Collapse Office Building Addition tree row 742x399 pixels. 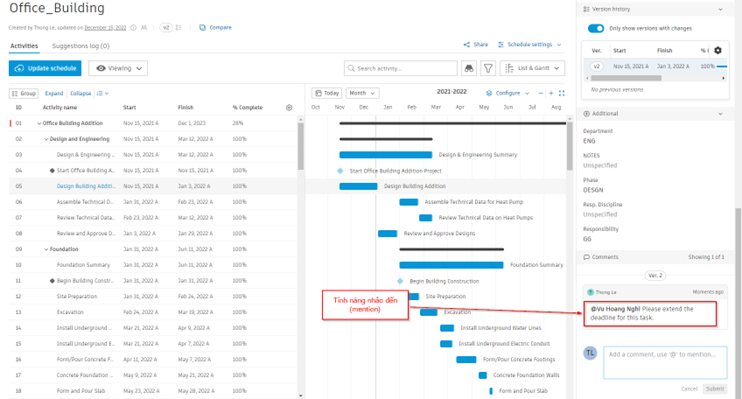pyautogui.click(x=39, y=123)
